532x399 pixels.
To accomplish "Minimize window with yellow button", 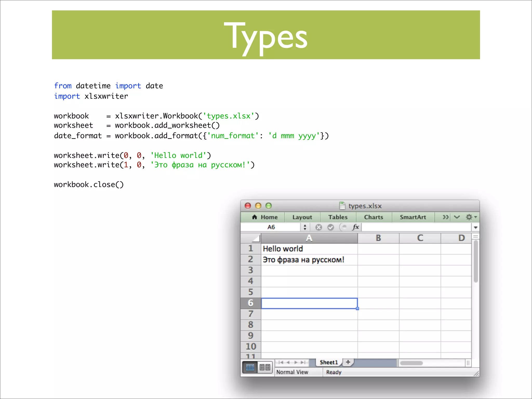I will [258, 206].
